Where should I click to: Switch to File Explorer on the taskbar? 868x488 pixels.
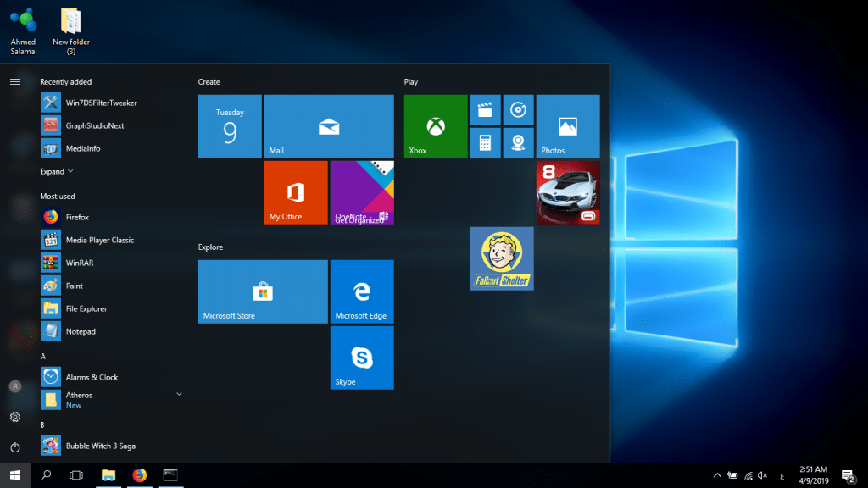point(108,475)
